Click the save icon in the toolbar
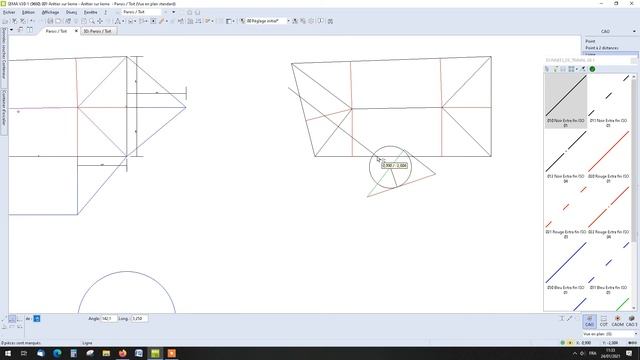This screenshot has height=360, width=640. point(50,21)
